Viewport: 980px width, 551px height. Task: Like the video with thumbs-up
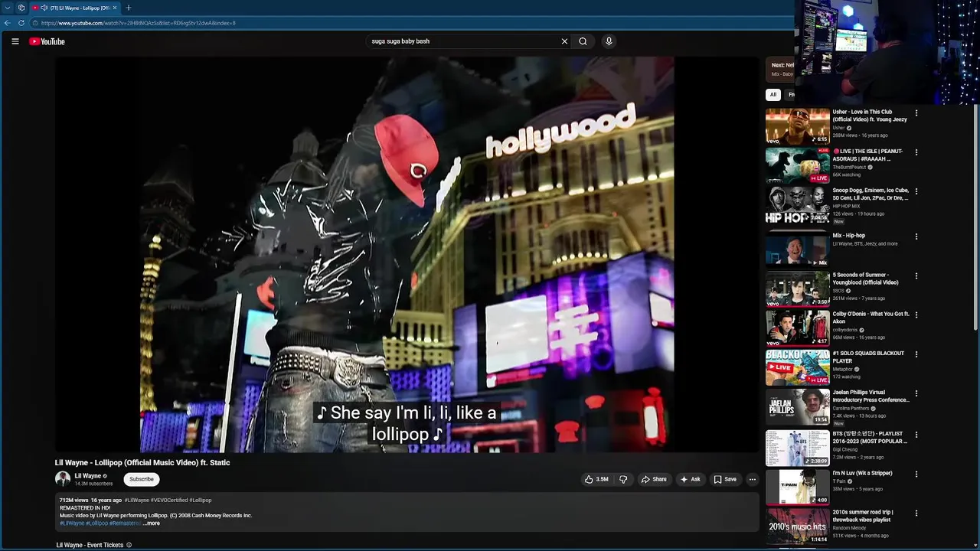point(596,479)
